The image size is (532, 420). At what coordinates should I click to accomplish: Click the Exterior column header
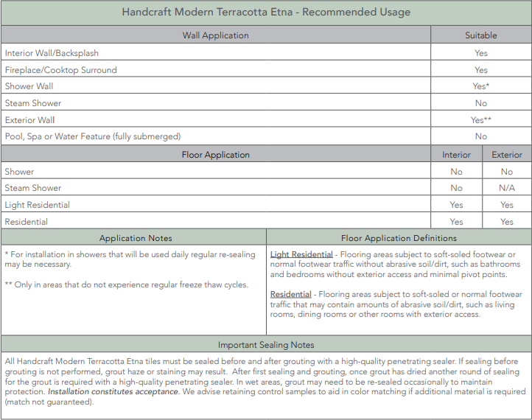point(506,155)
